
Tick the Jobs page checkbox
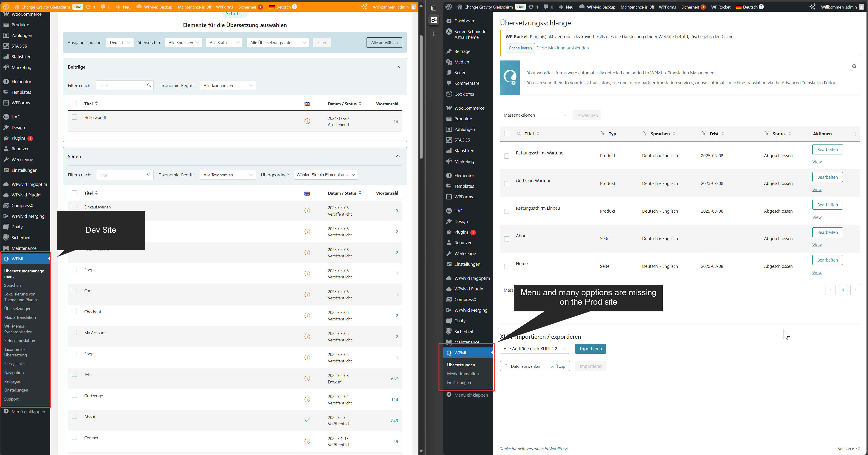click(74, 374)
